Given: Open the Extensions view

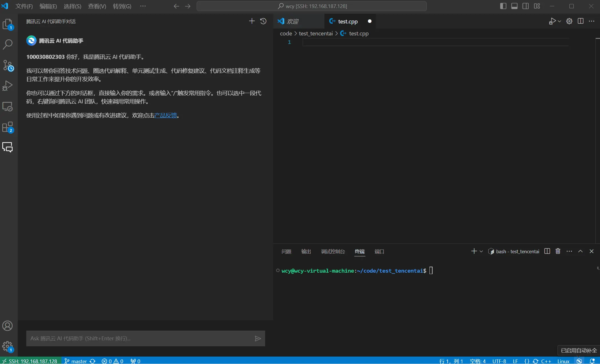Looking at the screenshot, I should point(8,127).
